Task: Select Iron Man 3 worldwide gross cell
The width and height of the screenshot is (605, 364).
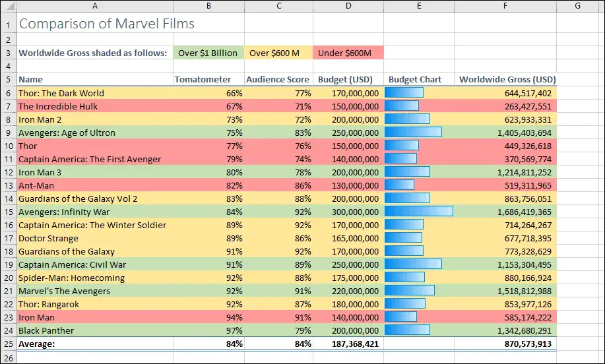Action: click(505, 172)
